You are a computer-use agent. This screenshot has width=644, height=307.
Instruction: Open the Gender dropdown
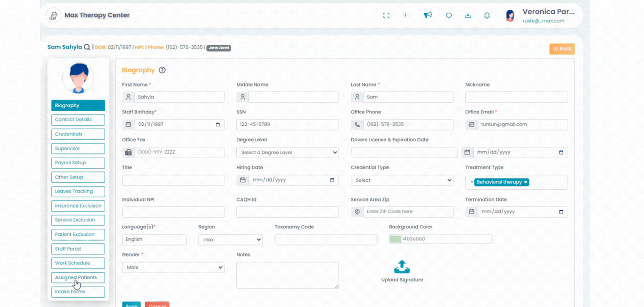(x=173, y=267)
